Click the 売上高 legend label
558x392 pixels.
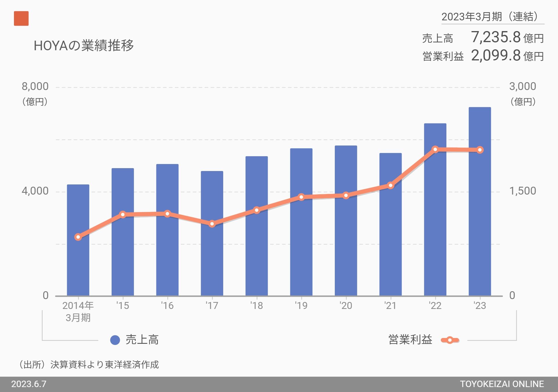coord(142,340)
